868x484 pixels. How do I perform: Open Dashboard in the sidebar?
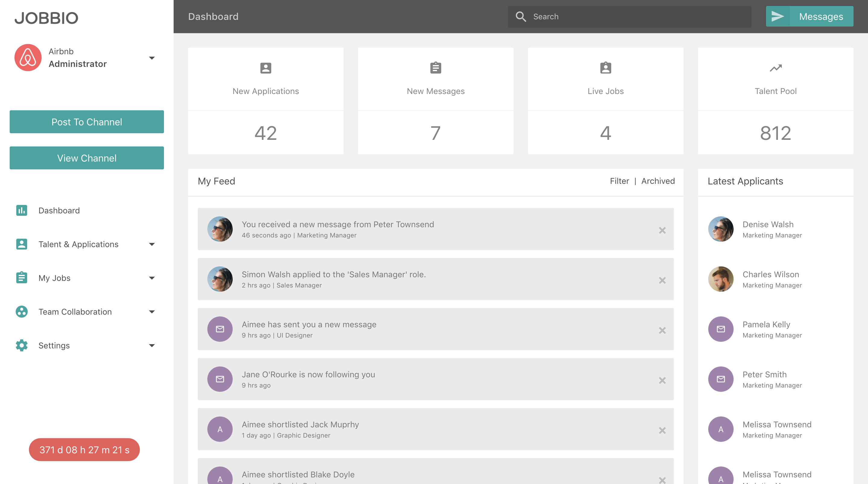(x=59, y=210)
